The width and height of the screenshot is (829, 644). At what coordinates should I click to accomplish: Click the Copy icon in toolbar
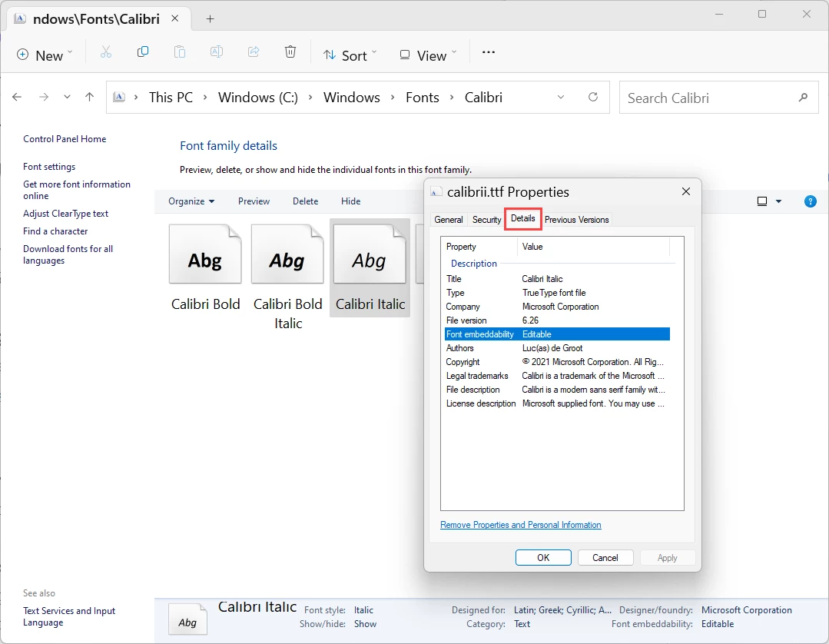[x=143, y=51]
